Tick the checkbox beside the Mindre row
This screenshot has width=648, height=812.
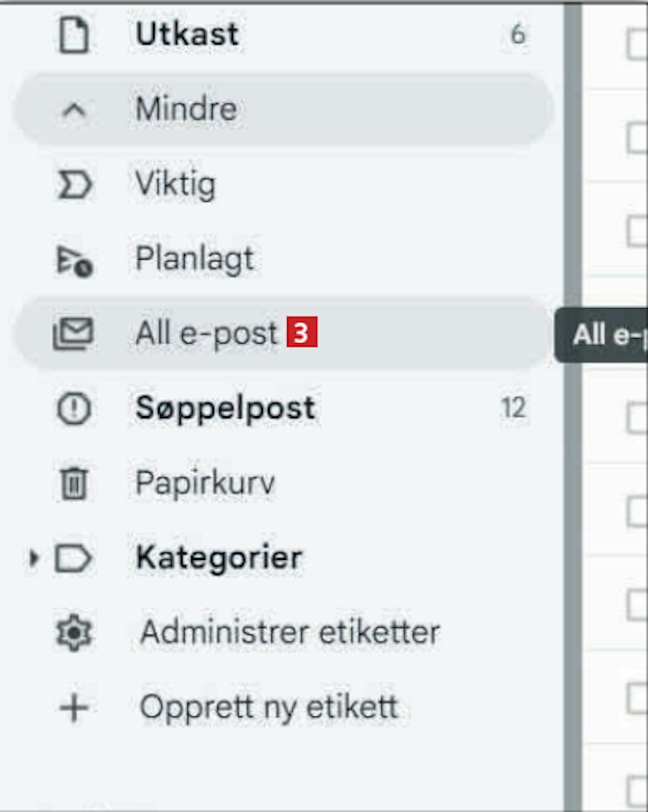(638, 137)
